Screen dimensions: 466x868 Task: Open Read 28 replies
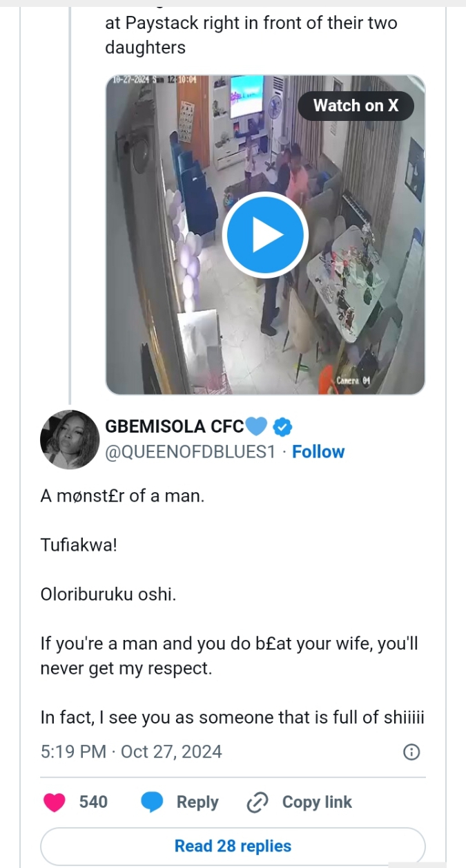pos(233,846)
